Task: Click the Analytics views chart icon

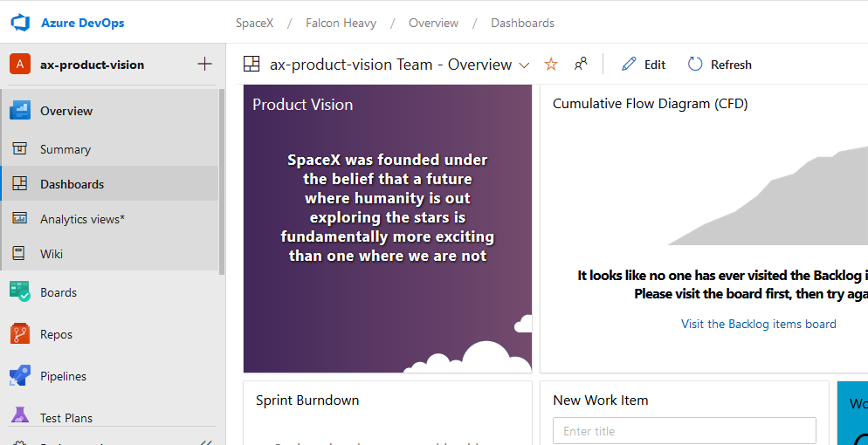Action: click(20, 218)
